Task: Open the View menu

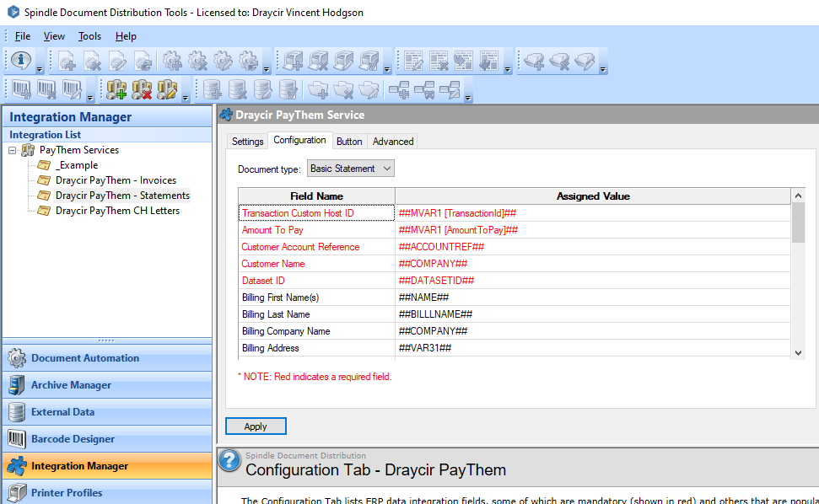Action: [x=54, y=36]
